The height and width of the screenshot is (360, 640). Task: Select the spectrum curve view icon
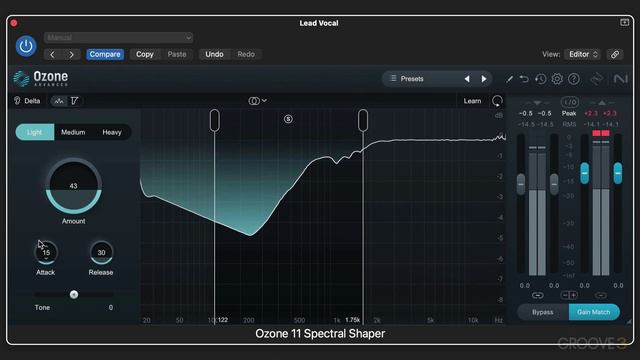[59, 101]
